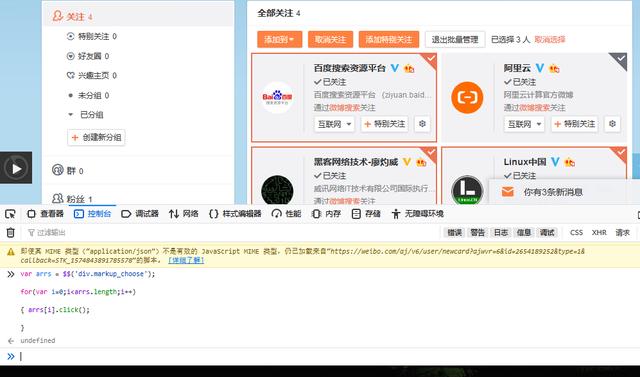Open the 样式编辑器 style editor tab
Image resolution: width=640 pixels, height=377 pixels.
click(235, 214)
